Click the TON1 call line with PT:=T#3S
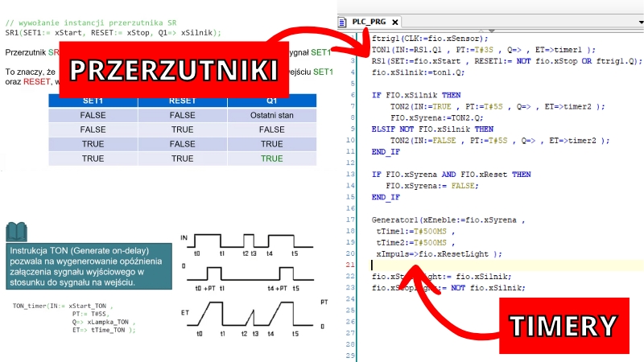Screen dimensions: 644x362 [x=484, y=50]
